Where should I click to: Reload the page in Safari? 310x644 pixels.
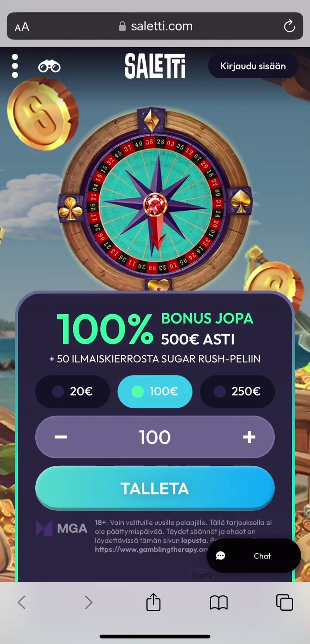pos(289,26)
